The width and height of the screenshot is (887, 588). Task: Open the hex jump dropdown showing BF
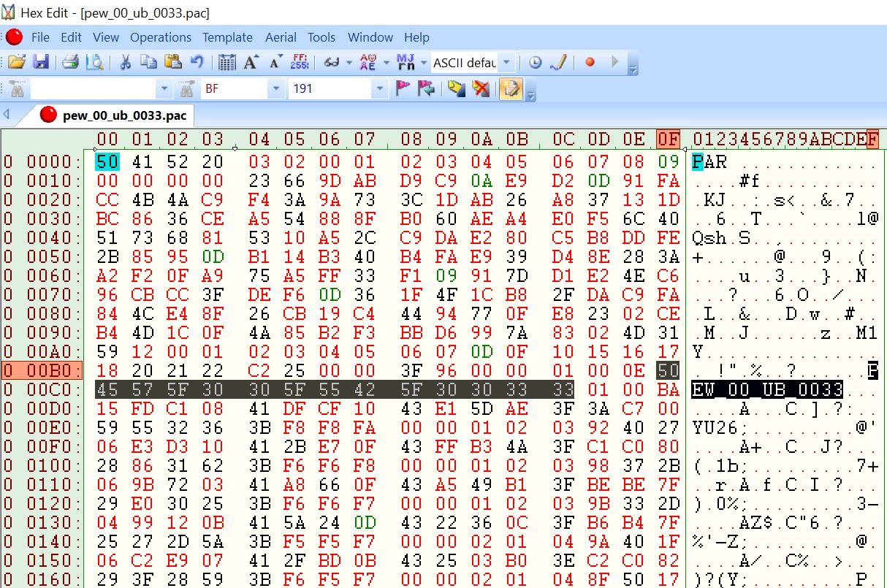pyautogui.click(x=275, y=89)
